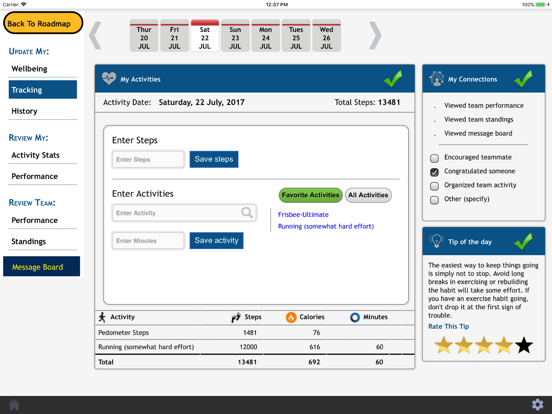Select Running (somewhat hard effort) table row

tap(255, 347)
